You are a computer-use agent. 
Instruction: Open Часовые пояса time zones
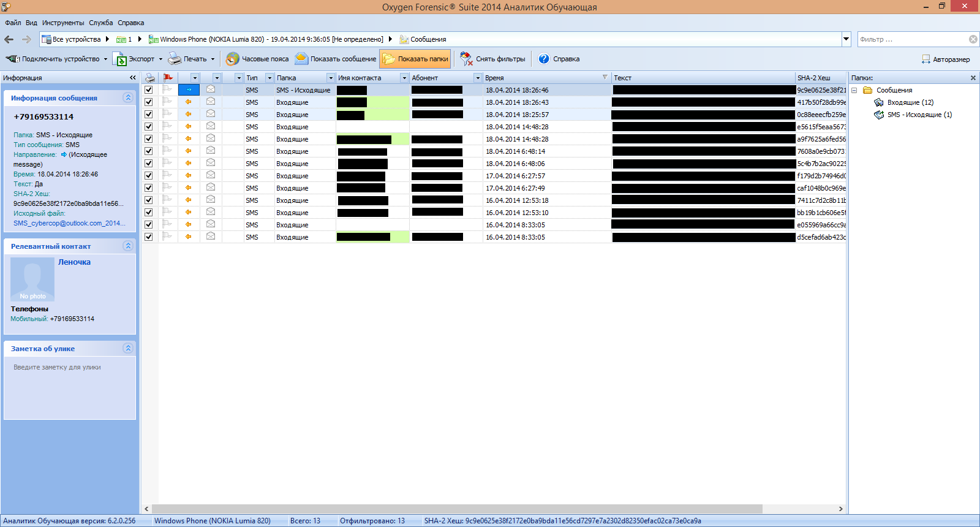(257, 59)
